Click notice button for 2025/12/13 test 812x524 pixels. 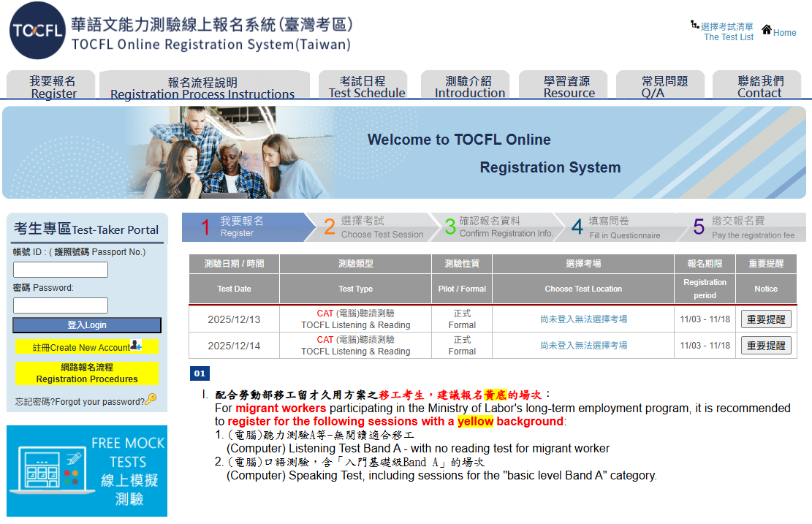click(765, 319)
